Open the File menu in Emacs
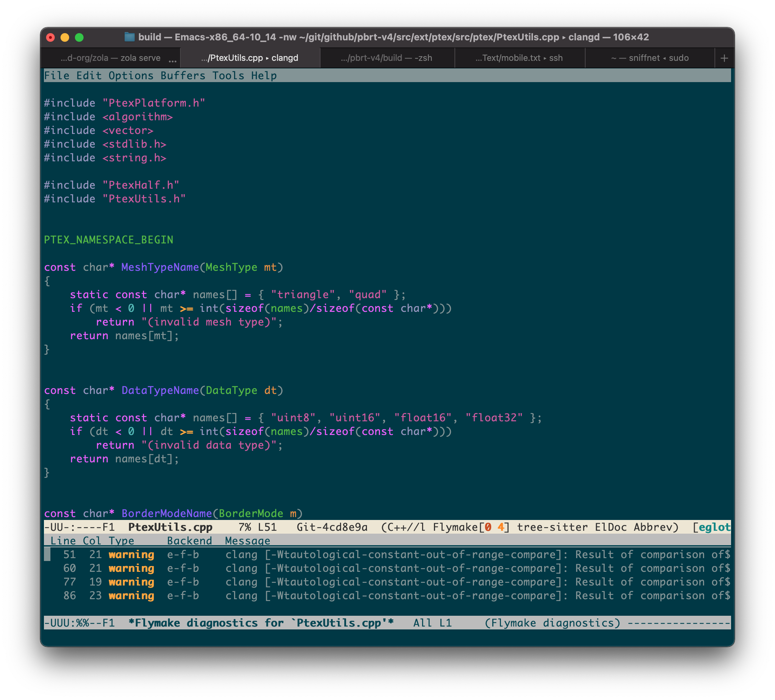The image size is (775, 700). pyautogui.click(x=57, y=76)
